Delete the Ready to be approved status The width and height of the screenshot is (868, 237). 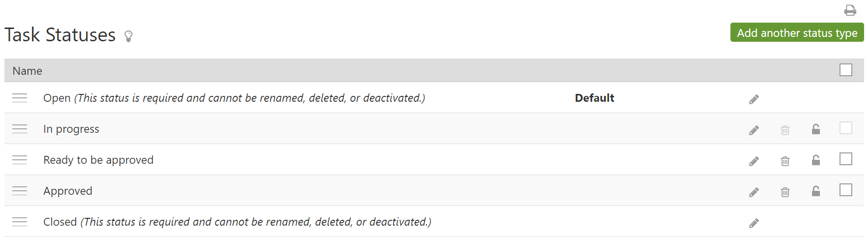(785, 161)
